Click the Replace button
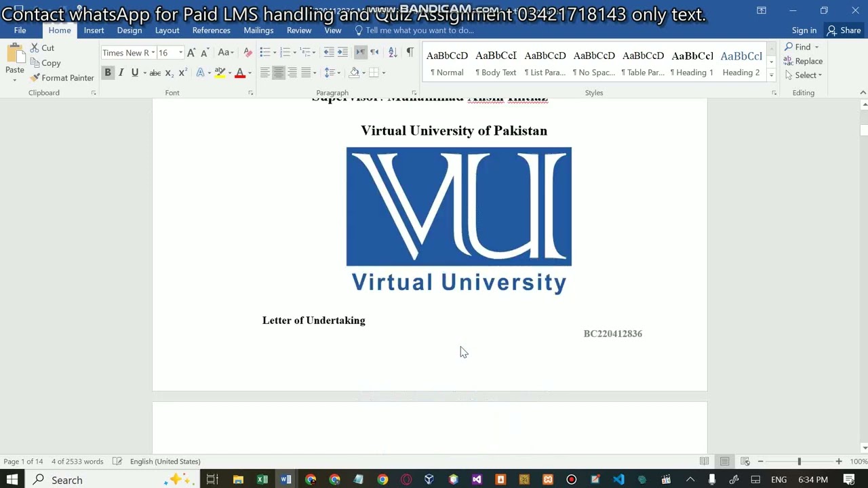Image resolution: width=868 pixels, height=488 pixels. click(804, 61)
